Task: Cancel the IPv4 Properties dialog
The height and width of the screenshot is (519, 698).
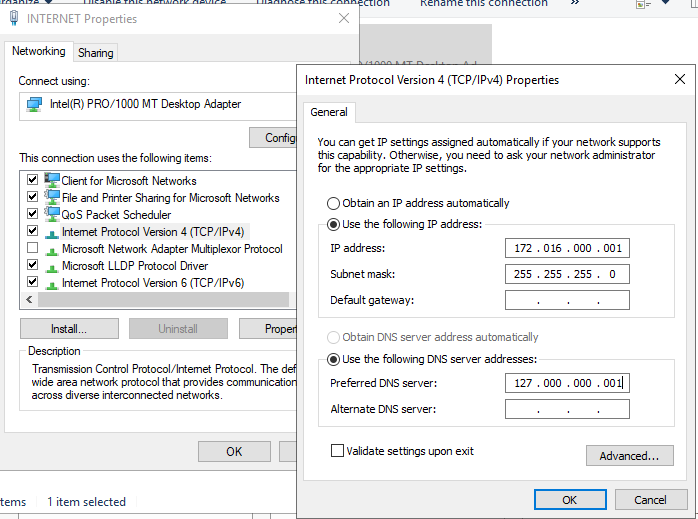Action: coord(651,500)
